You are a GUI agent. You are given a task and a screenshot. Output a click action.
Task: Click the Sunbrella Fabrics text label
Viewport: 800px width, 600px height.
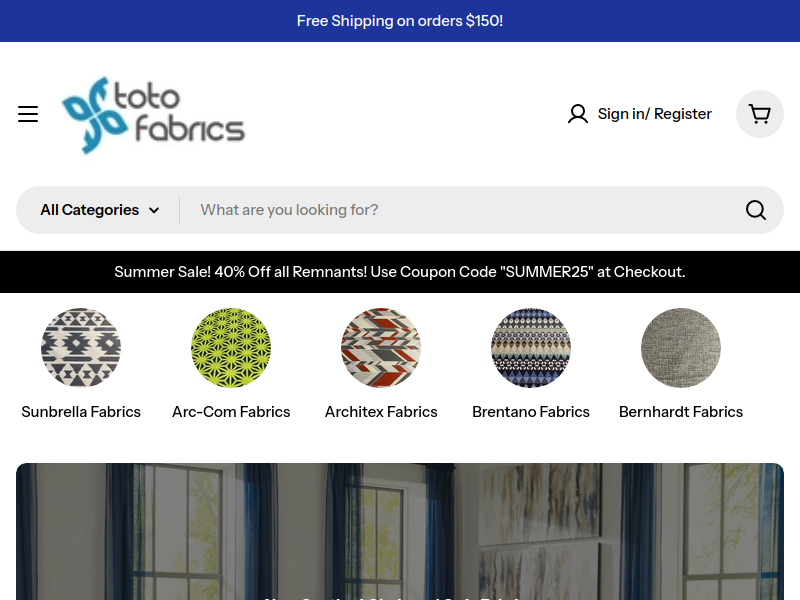click(x=81, y=412)
